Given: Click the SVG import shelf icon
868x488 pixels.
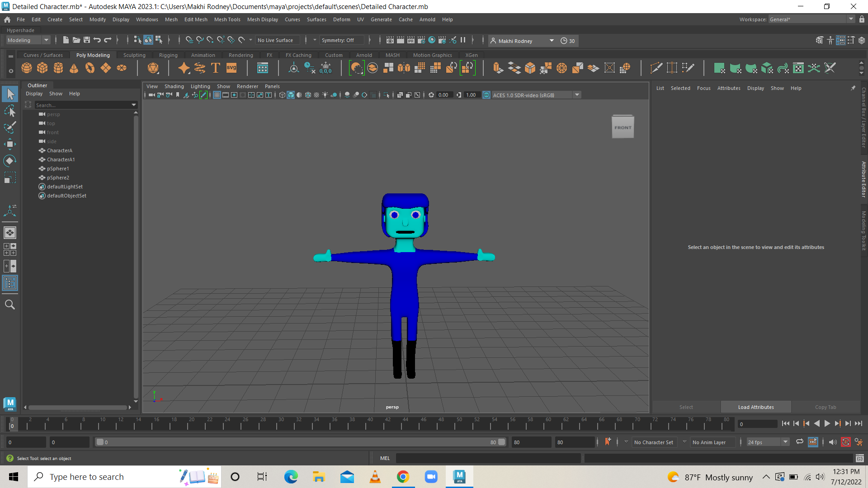Looking at the screenshot, I should 231,68.
